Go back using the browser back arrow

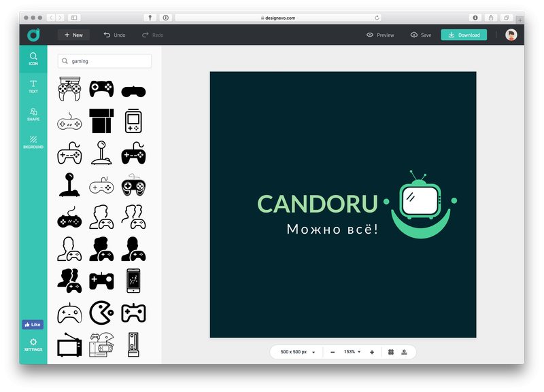(51, 18)
